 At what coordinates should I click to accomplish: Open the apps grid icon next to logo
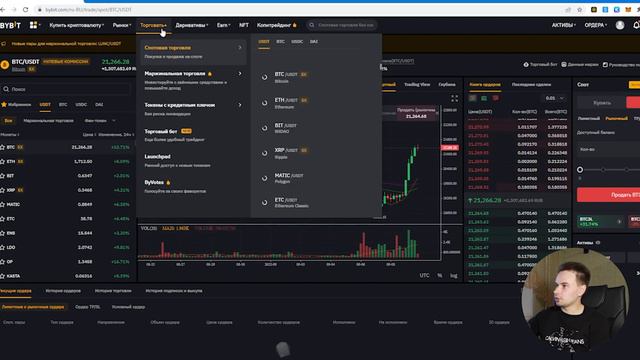[x=33, y=25]
